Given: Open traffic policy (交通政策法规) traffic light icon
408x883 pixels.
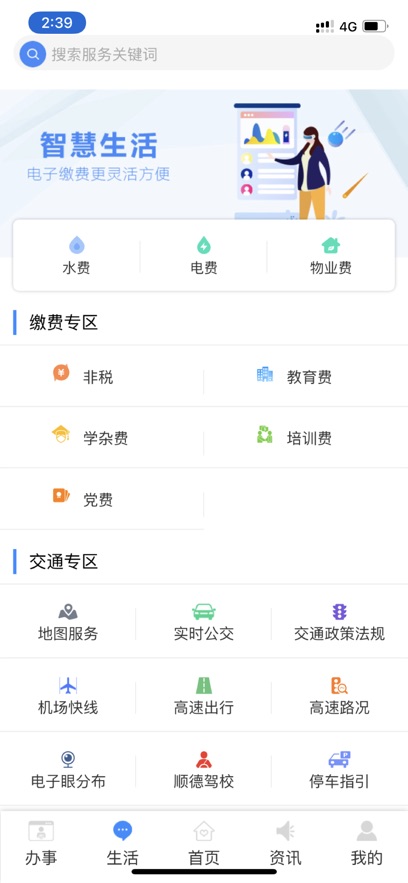Looking at the screenshot, I should pos(339,612).
